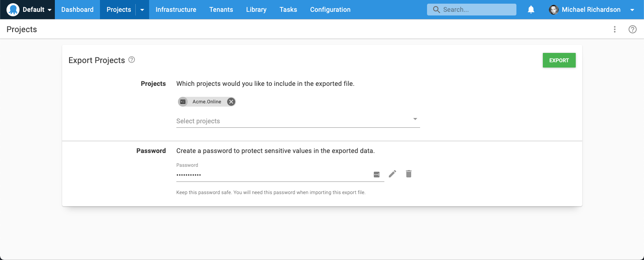Navigate to Infrastructure
This screenshot has width=644, height=260.
point(176,9)
